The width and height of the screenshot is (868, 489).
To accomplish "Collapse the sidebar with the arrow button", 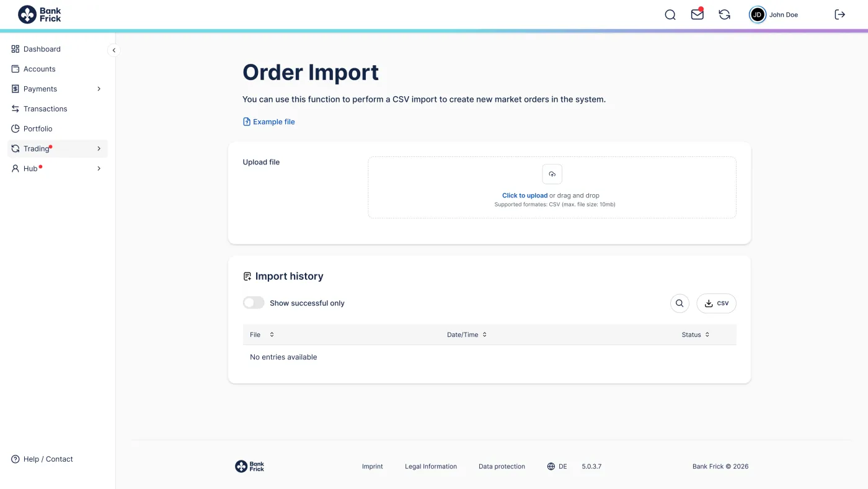I will (113, 50).
